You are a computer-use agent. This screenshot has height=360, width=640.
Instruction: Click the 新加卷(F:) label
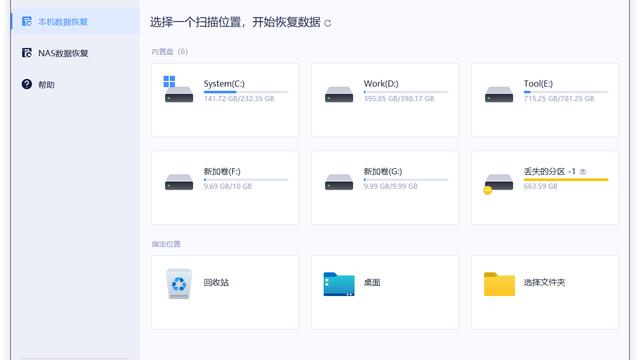(222, 171)
